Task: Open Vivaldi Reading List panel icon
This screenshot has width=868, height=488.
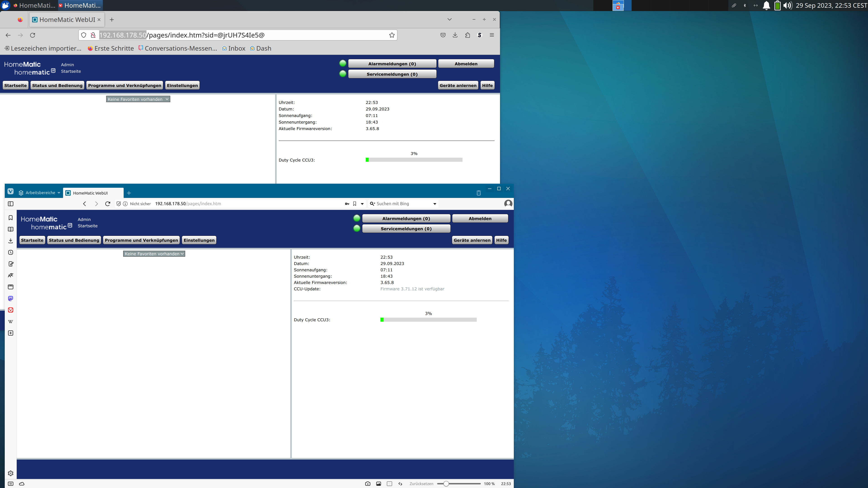Action: pos(10,229)
